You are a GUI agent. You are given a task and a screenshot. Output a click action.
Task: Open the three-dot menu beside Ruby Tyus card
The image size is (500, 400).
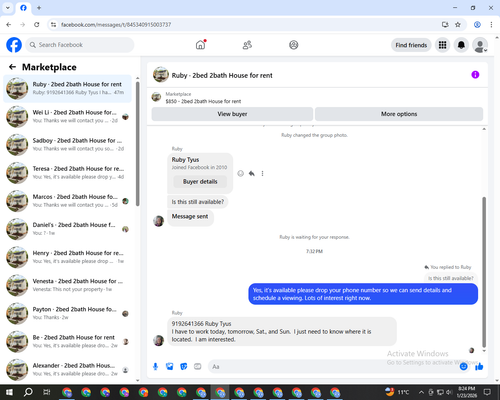click(x=262, y=173)
